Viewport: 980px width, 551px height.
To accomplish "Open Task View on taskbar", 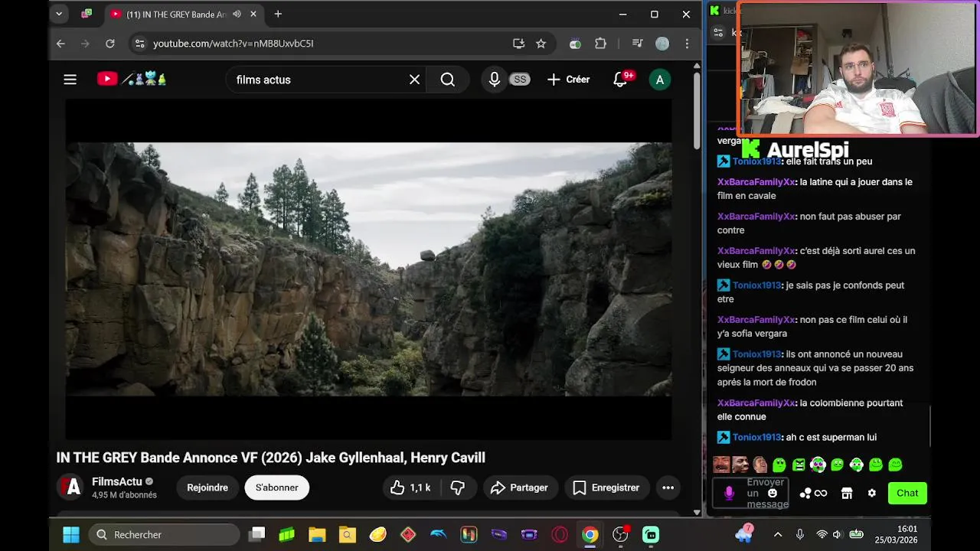I will coord(257,534).
